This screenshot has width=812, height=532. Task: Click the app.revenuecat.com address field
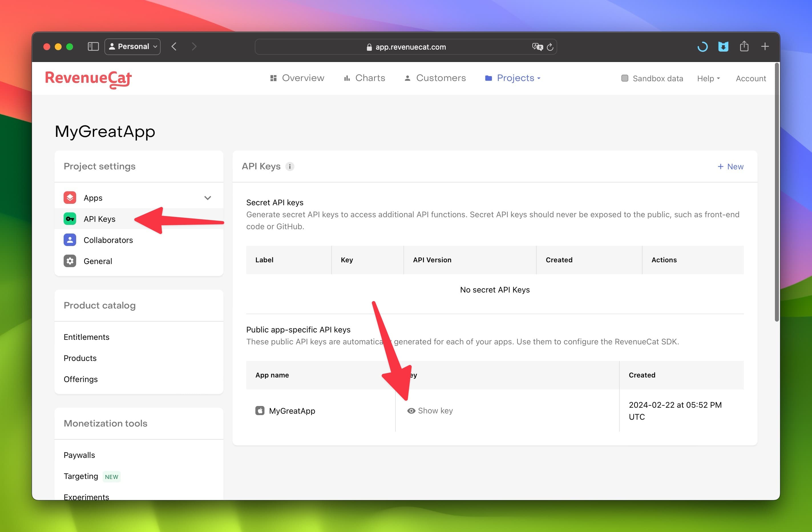tap(406, 47)
